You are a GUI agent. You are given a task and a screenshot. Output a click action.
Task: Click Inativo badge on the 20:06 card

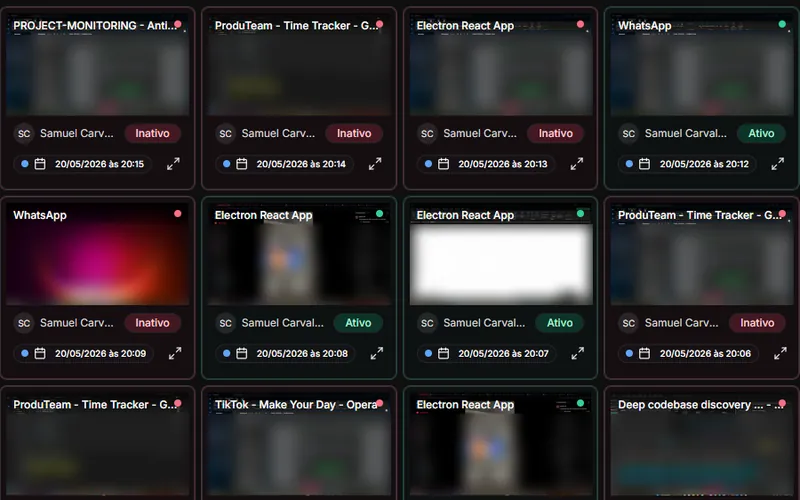[757, 322]
